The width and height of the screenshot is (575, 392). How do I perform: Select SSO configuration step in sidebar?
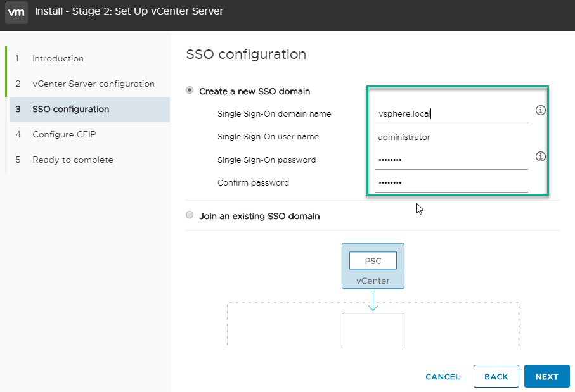point(70,109)
